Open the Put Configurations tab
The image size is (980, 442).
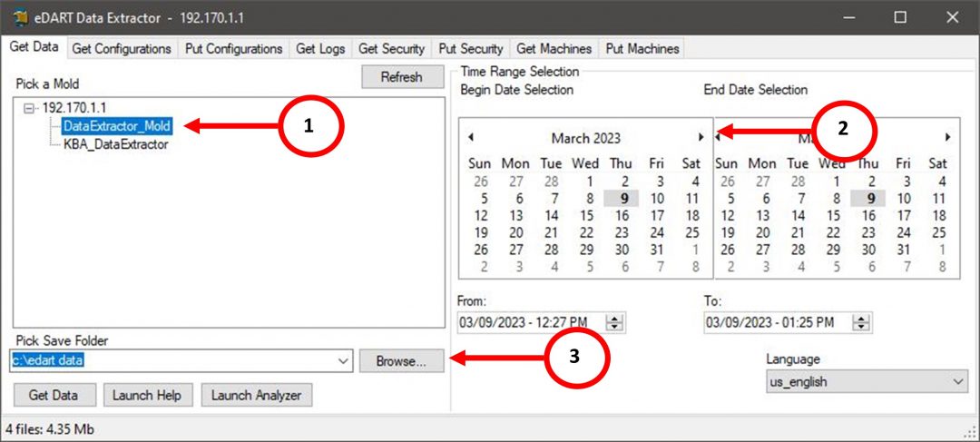(234, 49)
